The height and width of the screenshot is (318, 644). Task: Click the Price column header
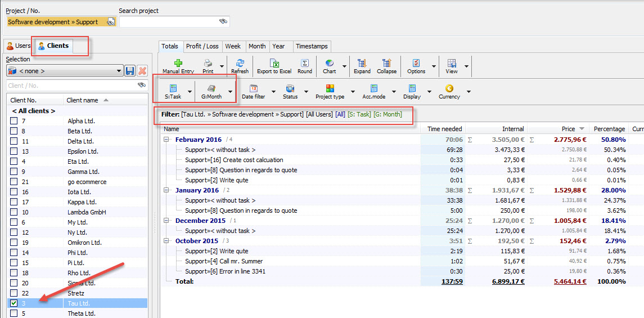coord(568,129)
